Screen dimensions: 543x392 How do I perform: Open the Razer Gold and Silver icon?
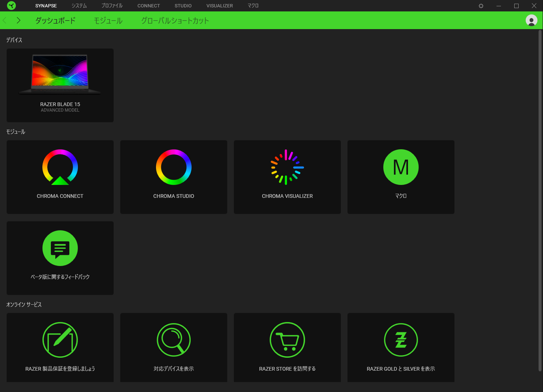click(401, 340)
